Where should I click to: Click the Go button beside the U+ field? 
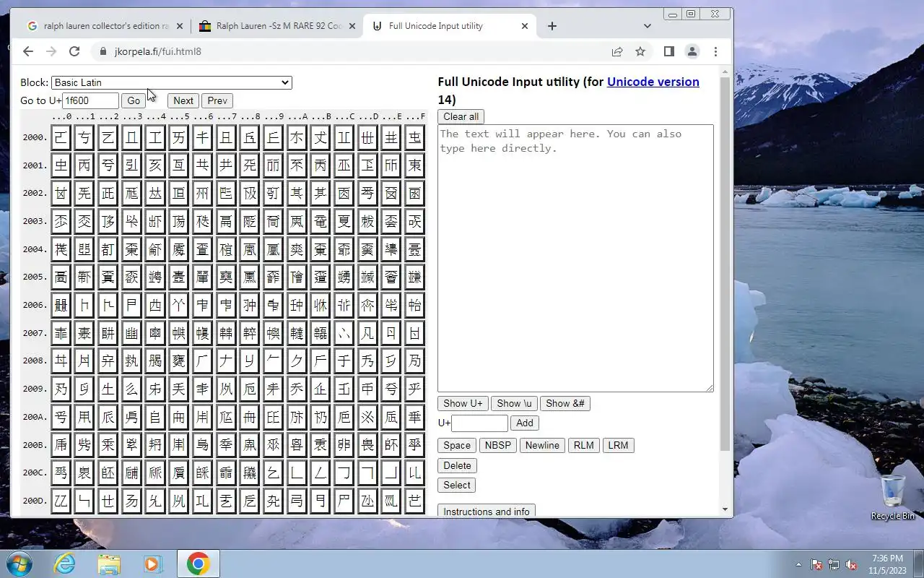coord(134,100)
